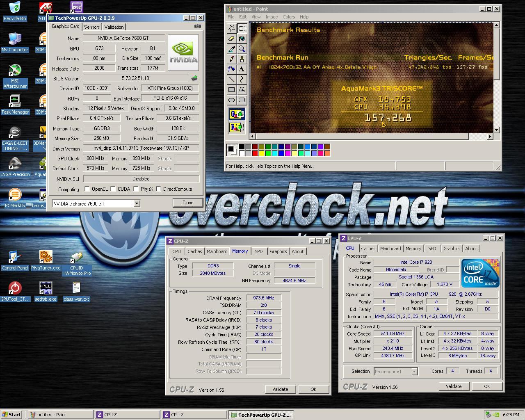
Task: Open the Colors menu in Paint
Action: (289, 17)
